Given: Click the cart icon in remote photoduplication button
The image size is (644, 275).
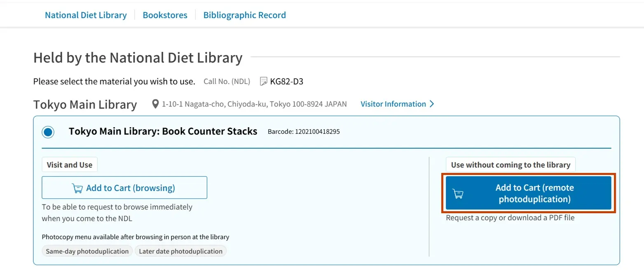Looking at the screenshot, I should (x=458, y=194).
